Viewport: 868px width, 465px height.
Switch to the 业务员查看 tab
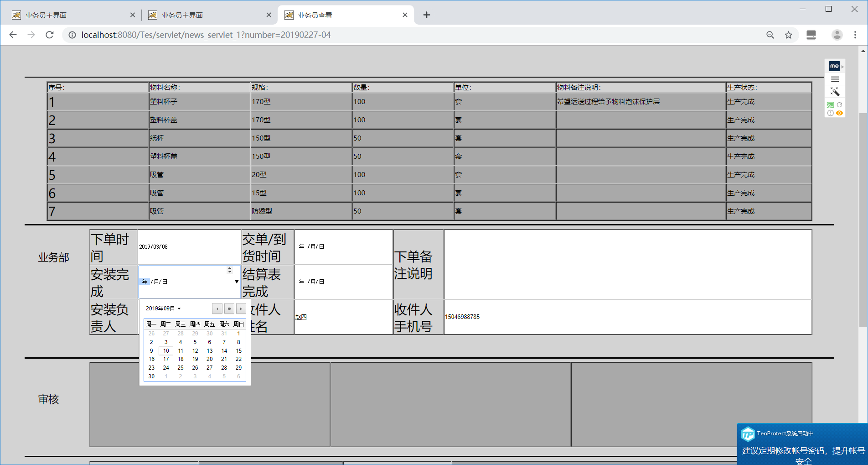(346, 15)
